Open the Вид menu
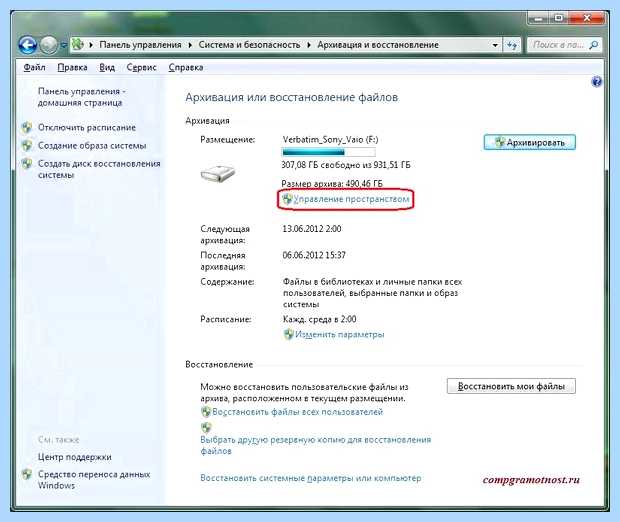This screenshot has height=522, width=620. tap(107, 68)
